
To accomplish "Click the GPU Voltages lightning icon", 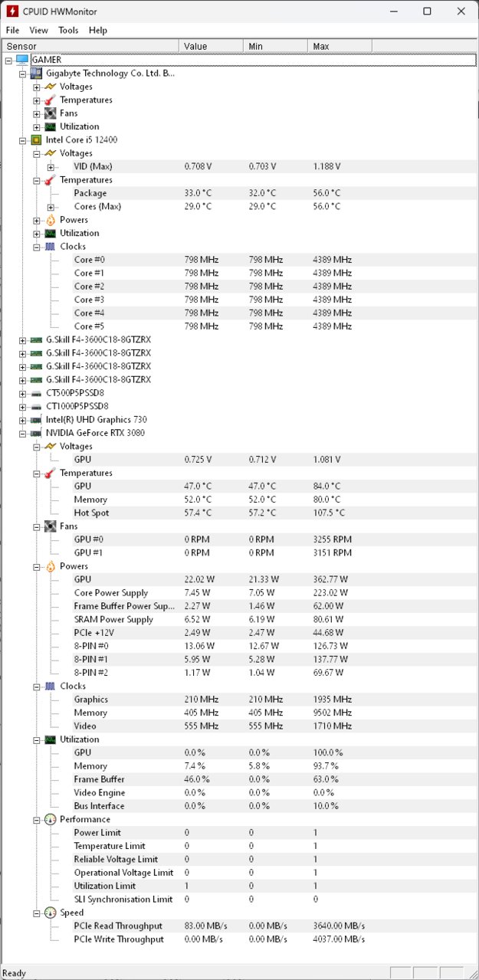I will (x=50, y=447).
